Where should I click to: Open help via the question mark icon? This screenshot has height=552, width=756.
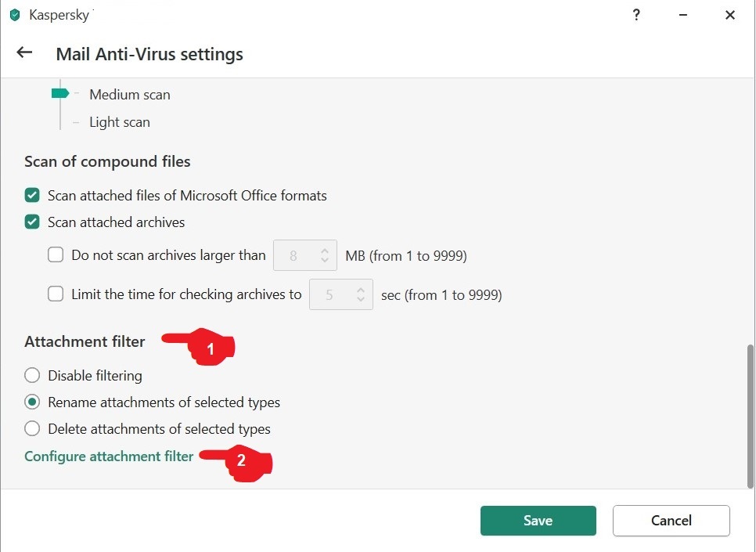(636, 15)
